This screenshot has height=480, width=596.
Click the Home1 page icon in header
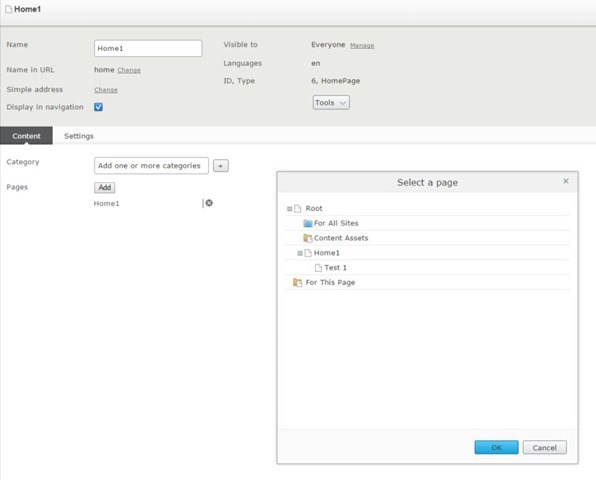(8, 9)
